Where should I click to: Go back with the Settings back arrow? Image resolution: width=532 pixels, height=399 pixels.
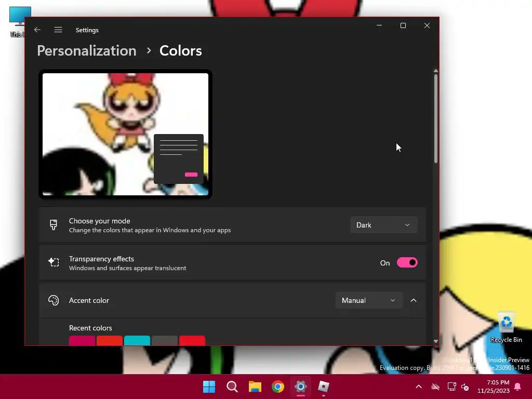click(x=37, y=30)
